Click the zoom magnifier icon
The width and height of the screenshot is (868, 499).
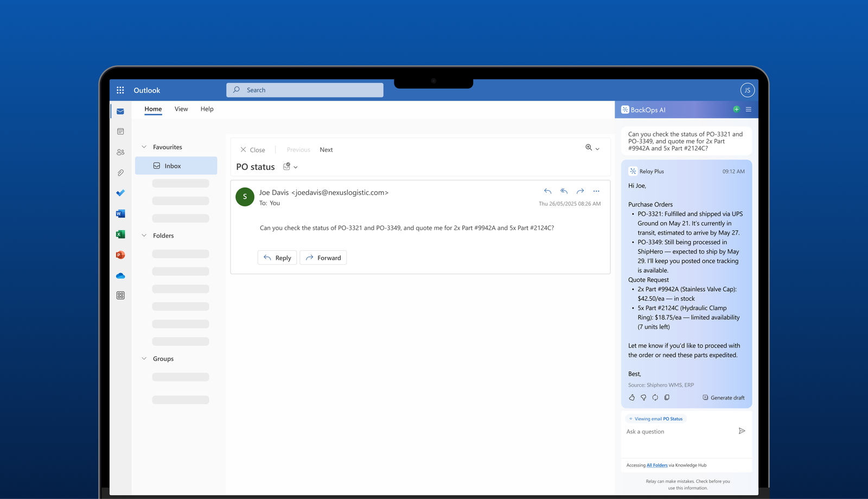click(x=589, y=148)
